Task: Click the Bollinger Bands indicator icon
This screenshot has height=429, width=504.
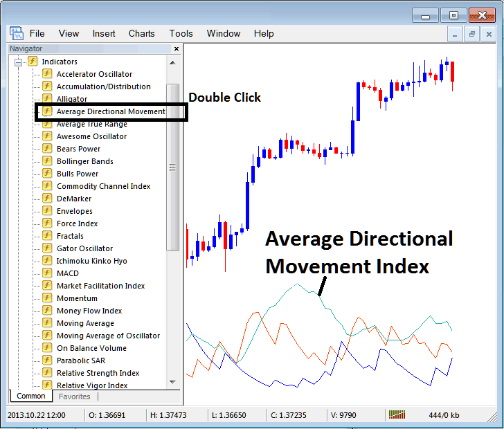Action: click(47, 161)
